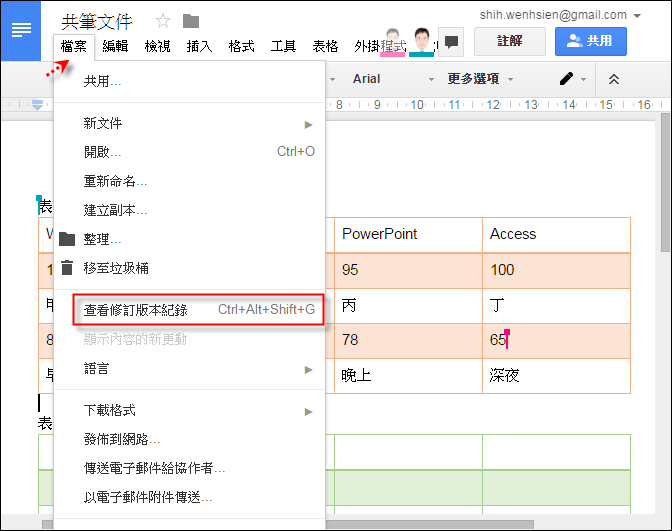The image size is (672, 531).
Task: Open the 插入 menu
Action: [x=199, y=46]
